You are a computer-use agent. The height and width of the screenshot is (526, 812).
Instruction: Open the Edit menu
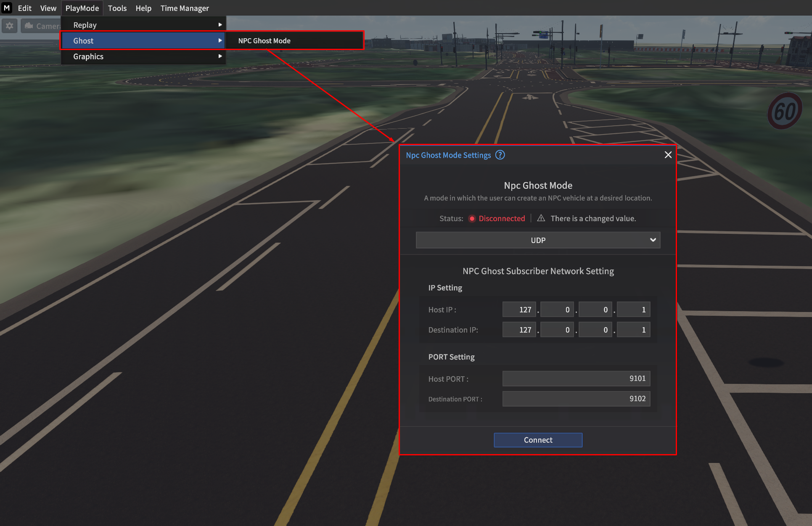pos(24,8)
